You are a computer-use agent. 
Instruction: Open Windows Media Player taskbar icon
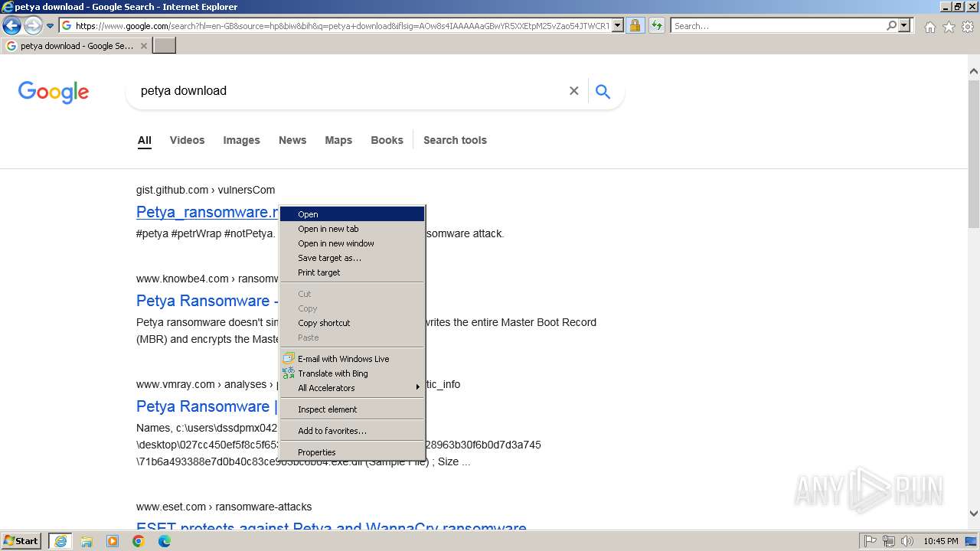(113, 541)
